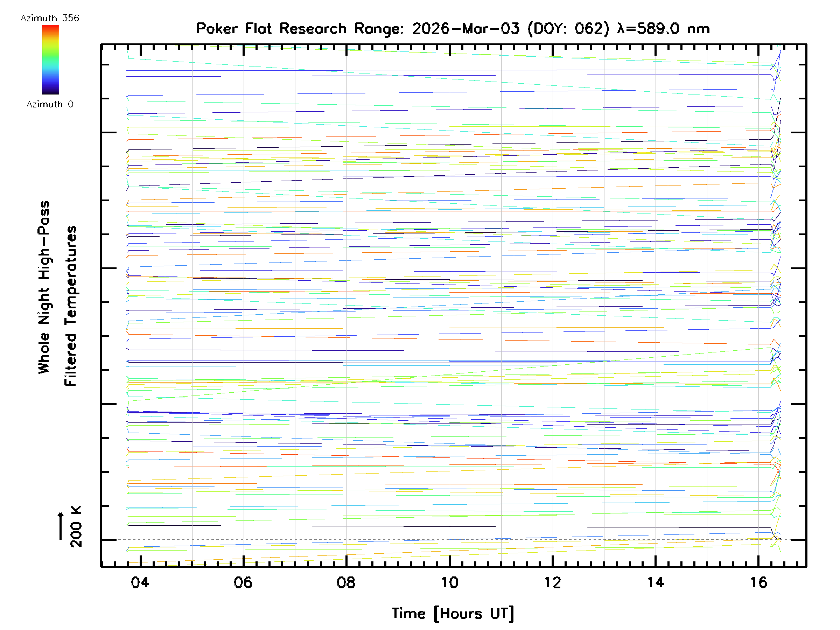Click the '06' hour tick label
Screen dimensions: 840x630
click(243, 583)
